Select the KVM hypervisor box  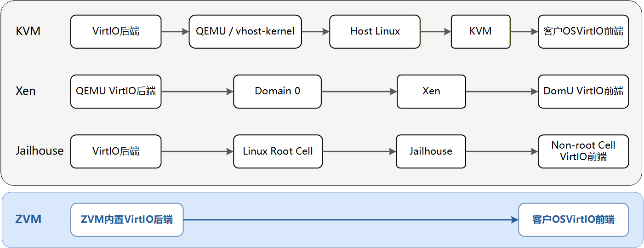480,31
